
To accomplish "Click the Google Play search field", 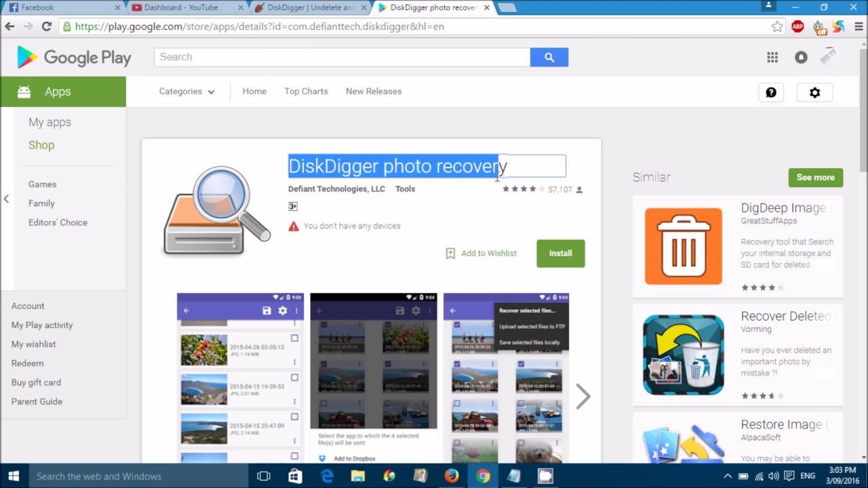I will [342, 57].
